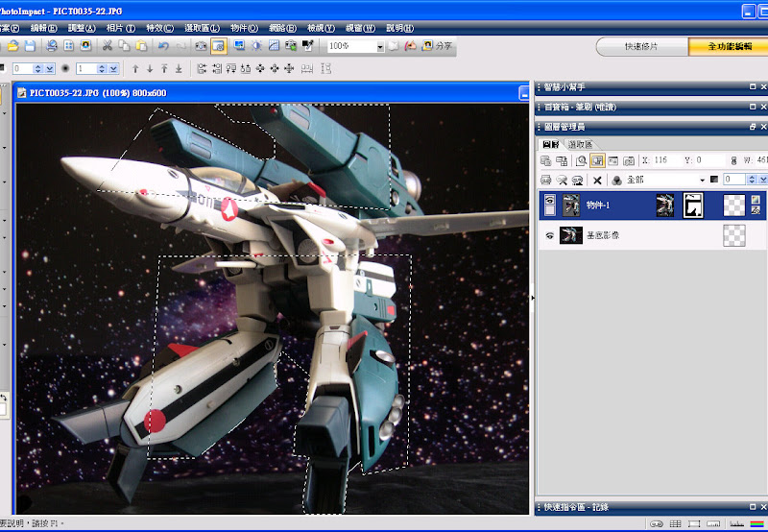This screenshot has width=768, height=532.
Task: Click layer transparency spinner arrows
Action: 752,180
